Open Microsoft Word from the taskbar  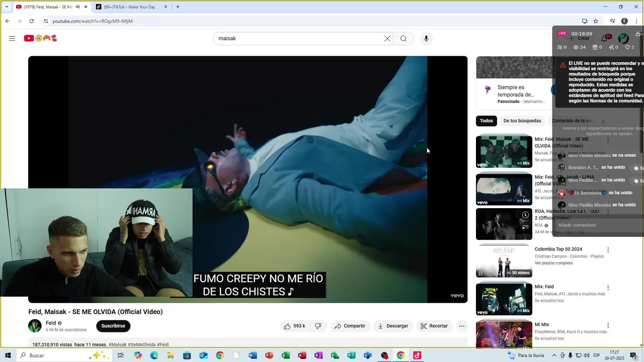(x=253, y=355)
